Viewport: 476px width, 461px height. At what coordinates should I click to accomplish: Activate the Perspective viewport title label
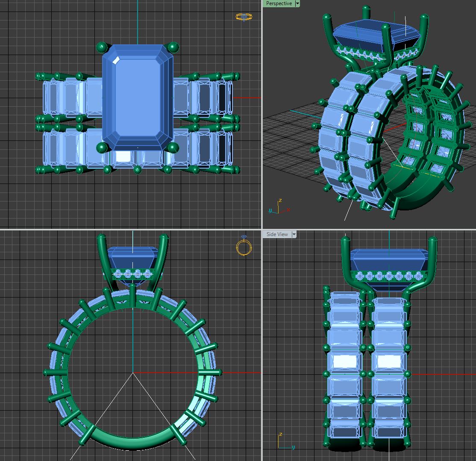pos(279,3)
